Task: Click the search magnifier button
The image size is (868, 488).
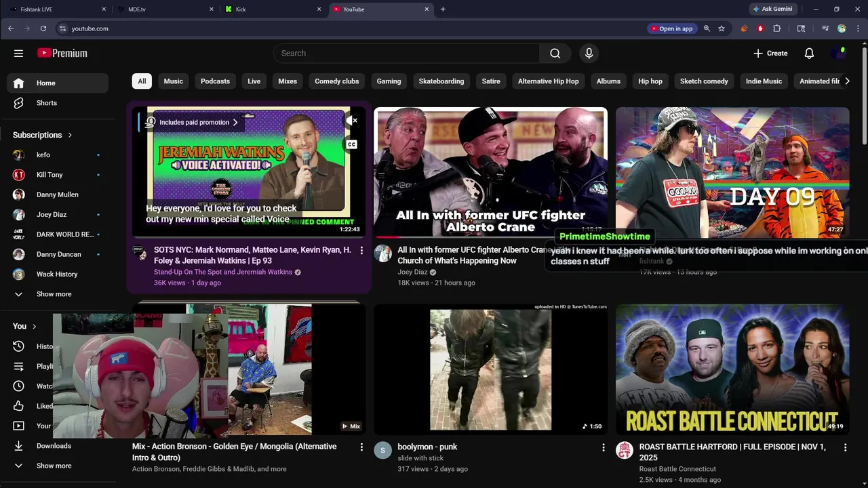Action: pyautogui.click(x=555, y=54)
